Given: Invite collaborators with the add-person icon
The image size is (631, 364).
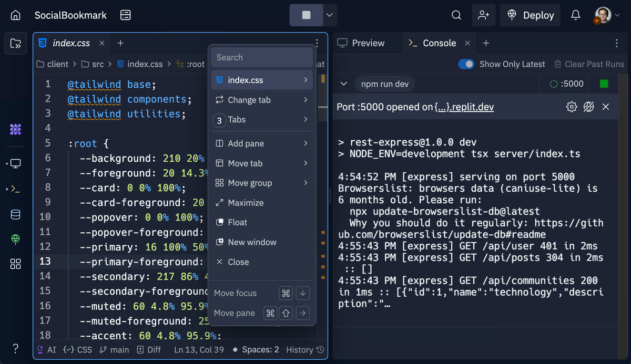Looking at the screenshot, I should click(x=484, y=15).
